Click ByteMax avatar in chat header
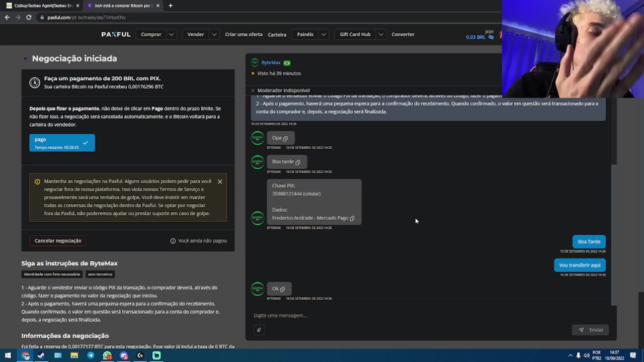644x362 pixels. (x=255, y=63)
